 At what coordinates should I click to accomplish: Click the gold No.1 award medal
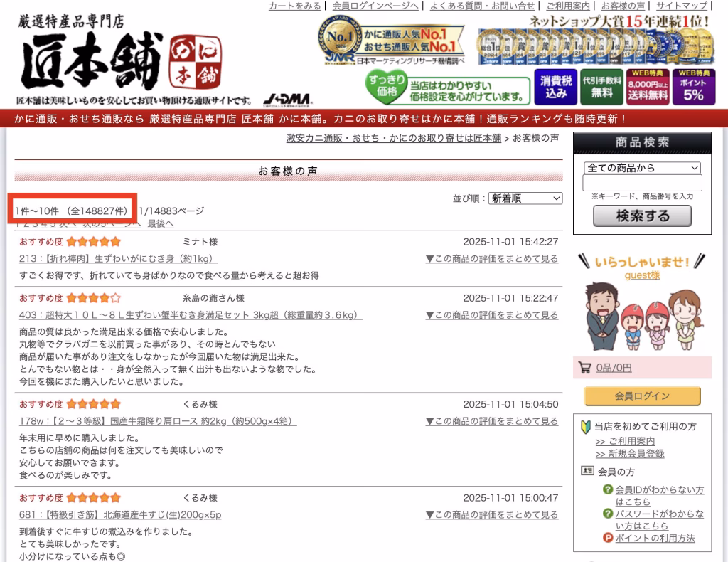click(339, 39)
